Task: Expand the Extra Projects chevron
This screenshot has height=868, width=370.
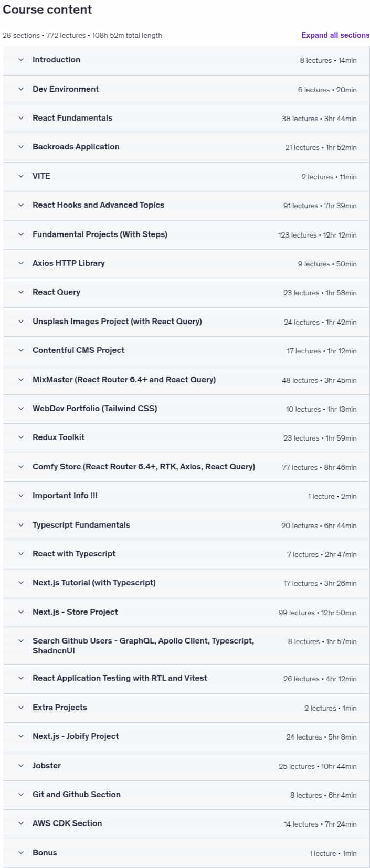Action: (x=21, y=708)
